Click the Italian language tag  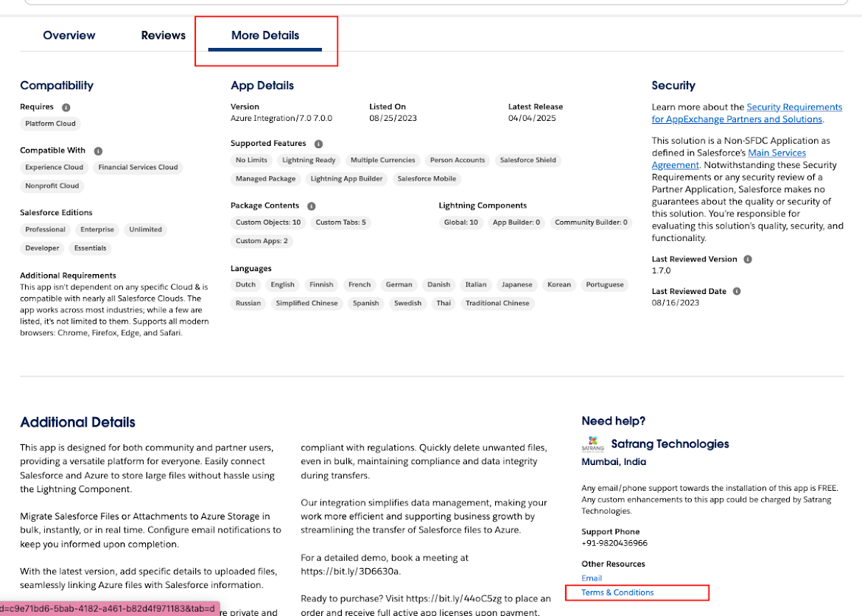(475, 284)
